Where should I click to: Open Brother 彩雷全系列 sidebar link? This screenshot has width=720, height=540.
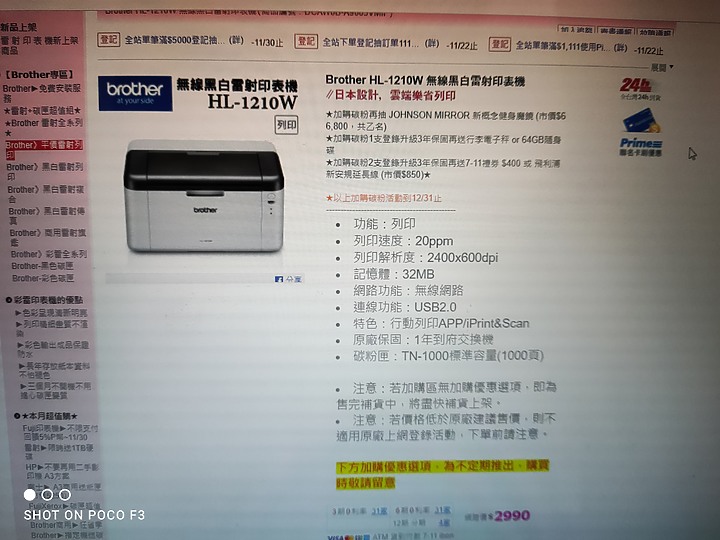(x=49, y=254)
